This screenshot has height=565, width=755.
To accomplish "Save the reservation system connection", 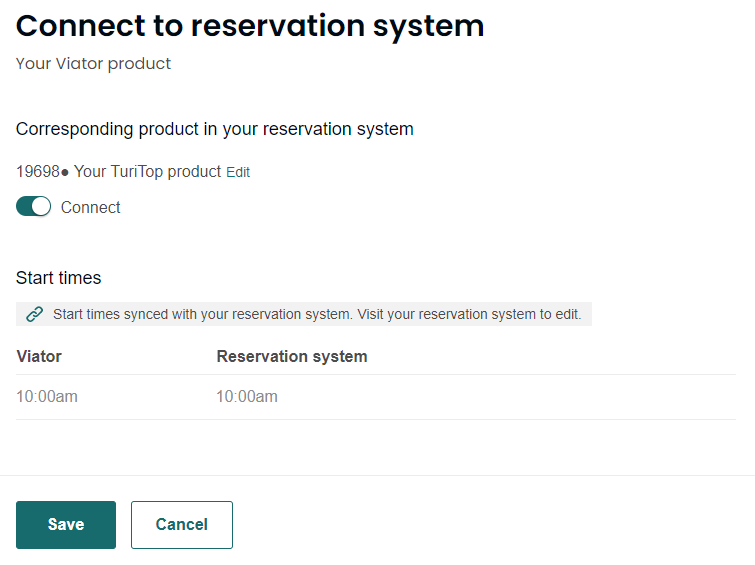I will (66, 525).
